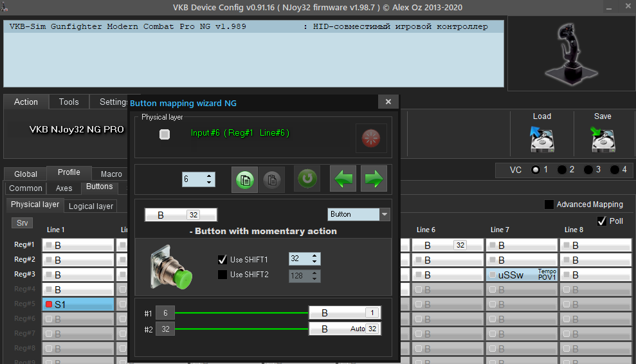
Task: Click the green reset circular arrow icon
Action: pos(307,179)
